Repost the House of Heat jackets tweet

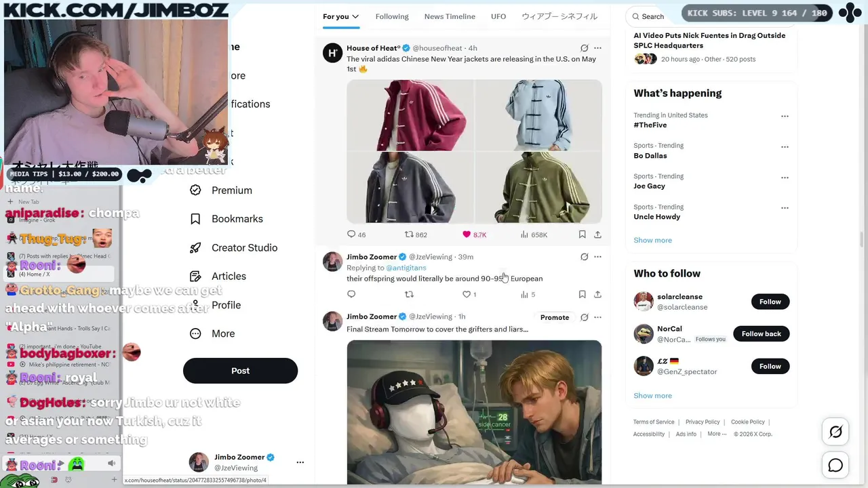tap(416, 235)
